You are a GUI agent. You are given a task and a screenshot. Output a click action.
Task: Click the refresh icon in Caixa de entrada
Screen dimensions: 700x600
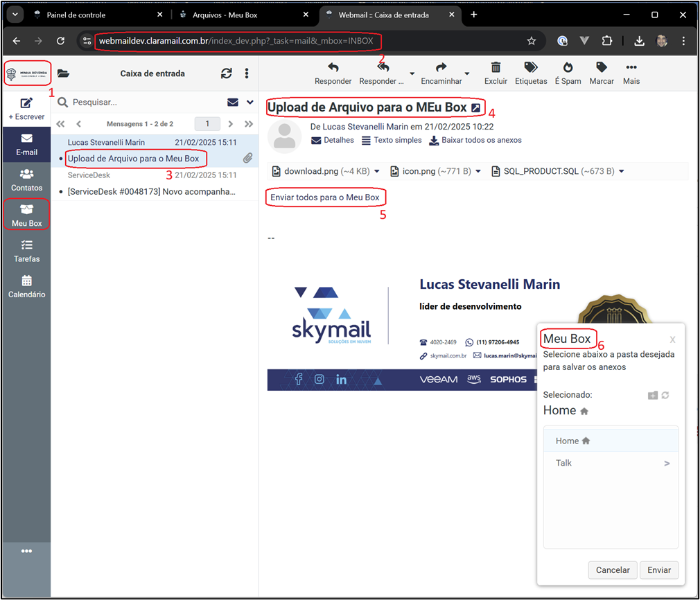click(x=227, y=73)
